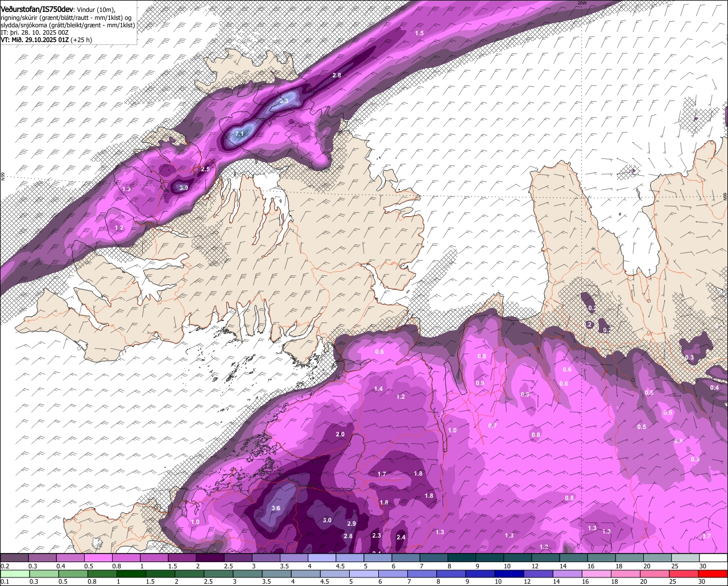
Task: Click the 3.3 precipitation value label
Action: click(284, 100)
